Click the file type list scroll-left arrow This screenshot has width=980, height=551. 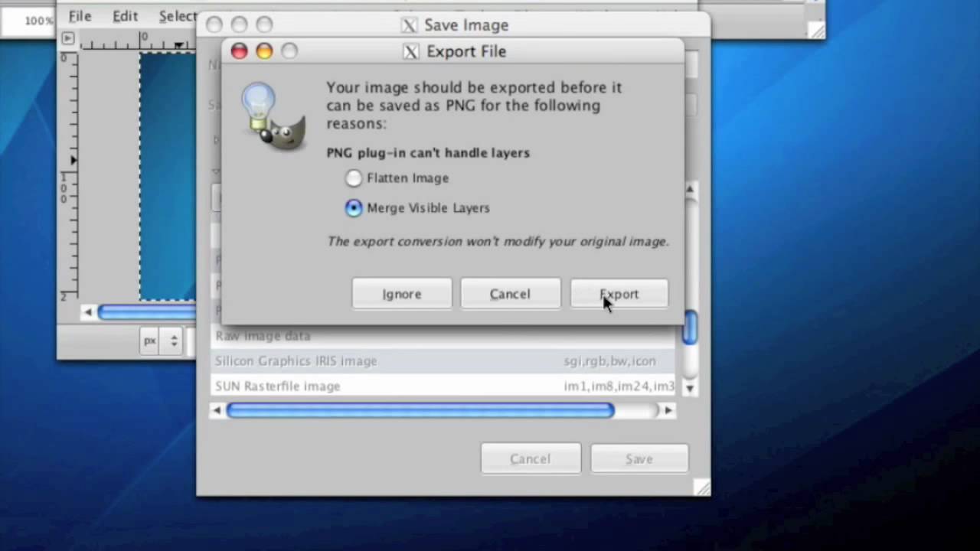pyautogui.click(x=217, y=411)
